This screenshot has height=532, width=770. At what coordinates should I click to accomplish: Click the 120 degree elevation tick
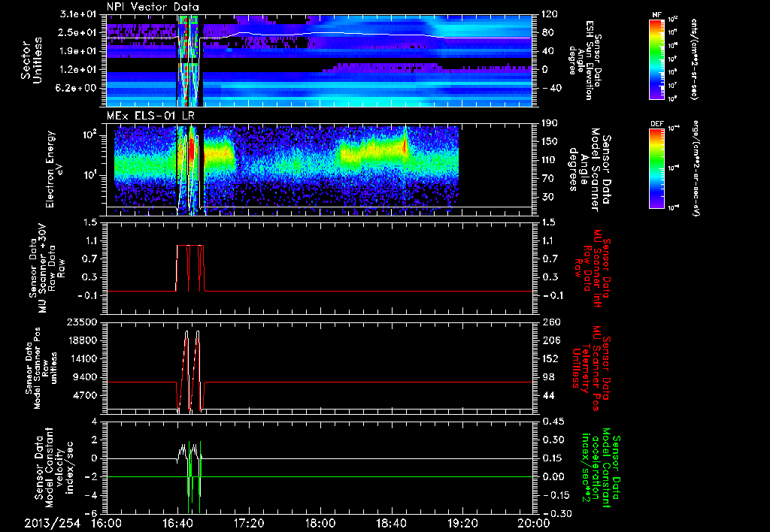pos(550,14)
